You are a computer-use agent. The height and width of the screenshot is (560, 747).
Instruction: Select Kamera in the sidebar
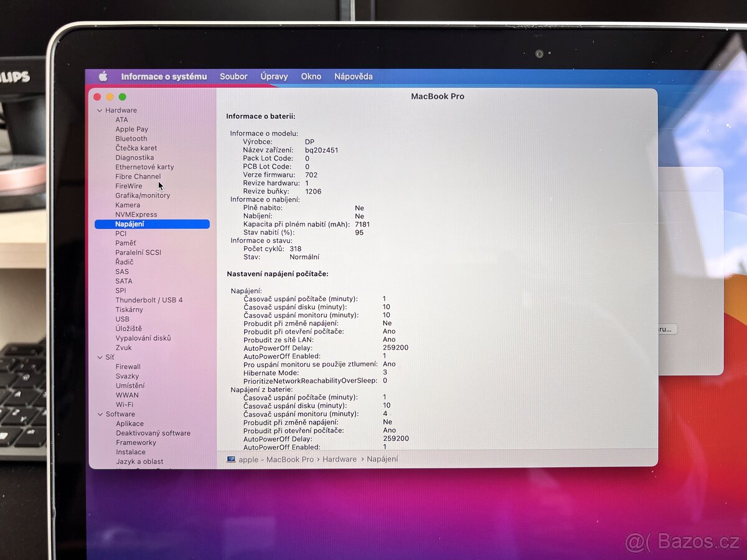click(128, 205)
